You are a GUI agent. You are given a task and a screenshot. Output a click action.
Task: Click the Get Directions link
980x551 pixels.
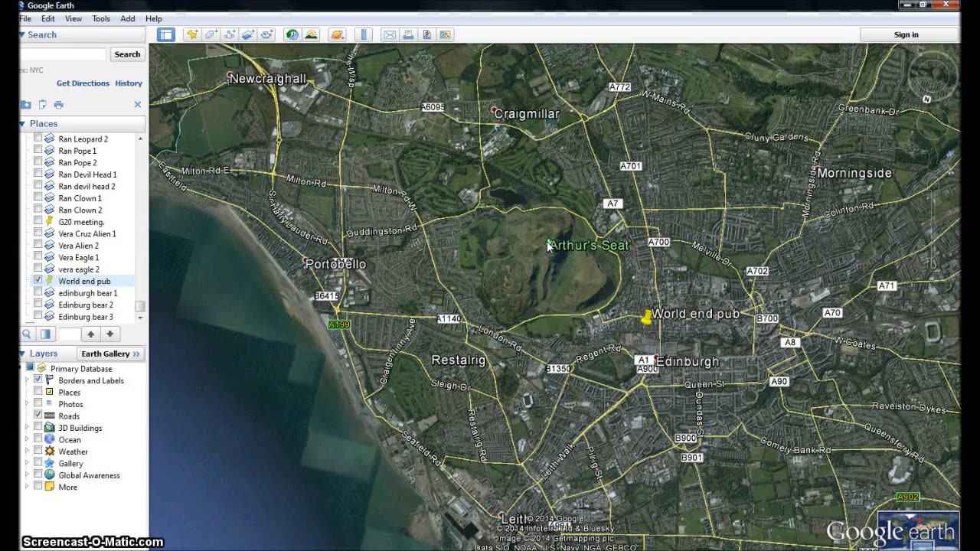coord(83,83)
